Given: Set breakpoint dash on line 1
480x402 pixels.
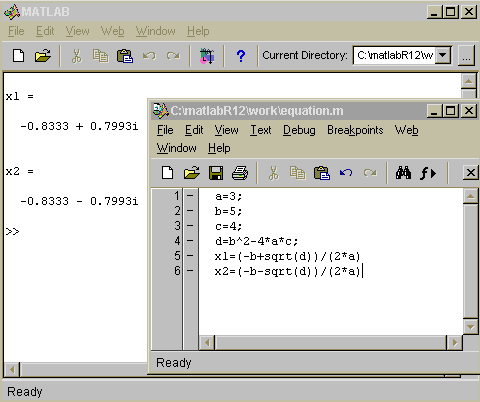Looking at the screenshot, I should (x=190, y=196).
